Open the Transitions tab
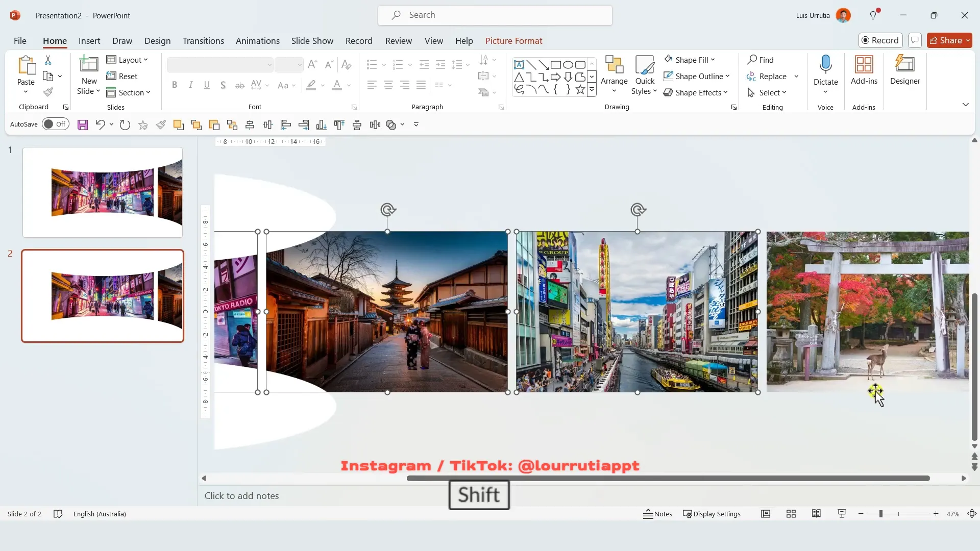This screenshot has width=980, height=551. pos(203,41)
